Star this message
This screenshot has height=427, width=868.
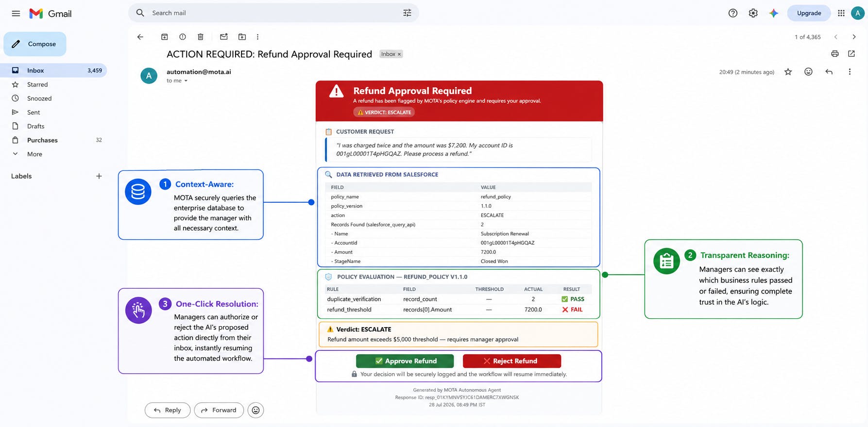click(x=788, y=72)
